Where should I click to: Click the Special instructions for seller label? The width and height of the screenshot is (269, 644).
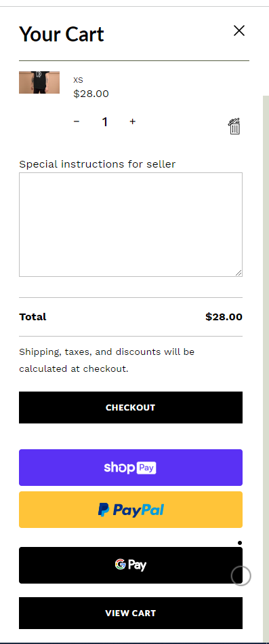point(97,164)
